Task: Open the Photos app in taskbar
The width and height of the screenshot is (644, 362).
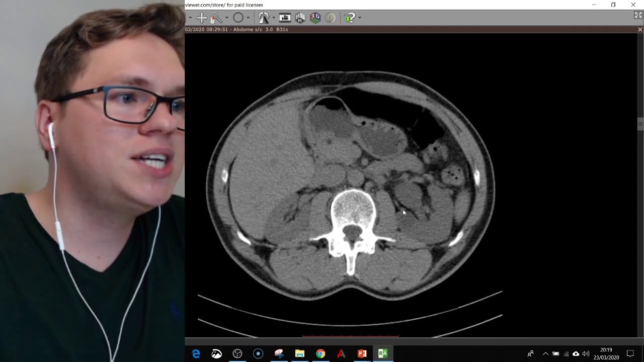Action: [x=217, y=354]
